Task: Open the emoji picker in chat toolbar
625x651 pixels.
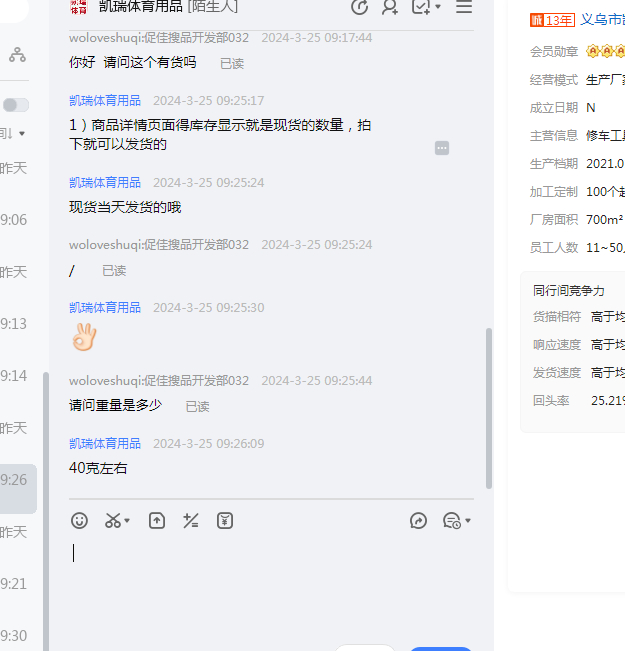Action: point(80,520)
